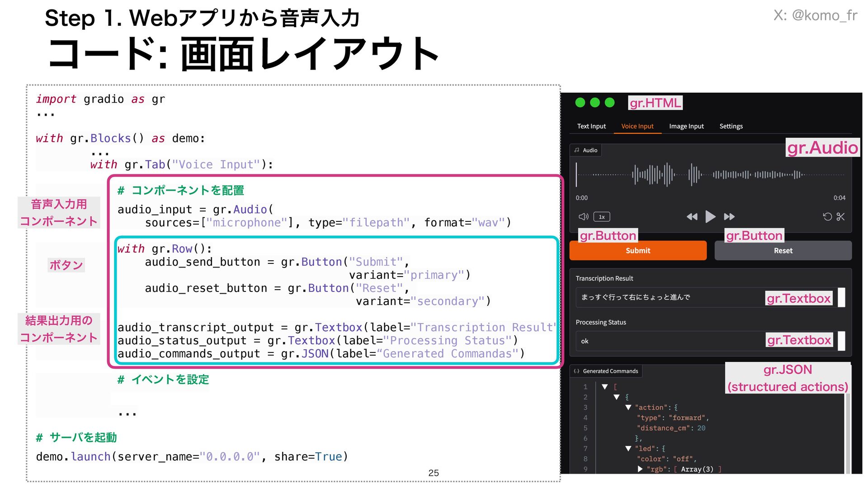This screenshot has width=868, height=488.
Task: Click the volume speaker icon
Action: 583,217
